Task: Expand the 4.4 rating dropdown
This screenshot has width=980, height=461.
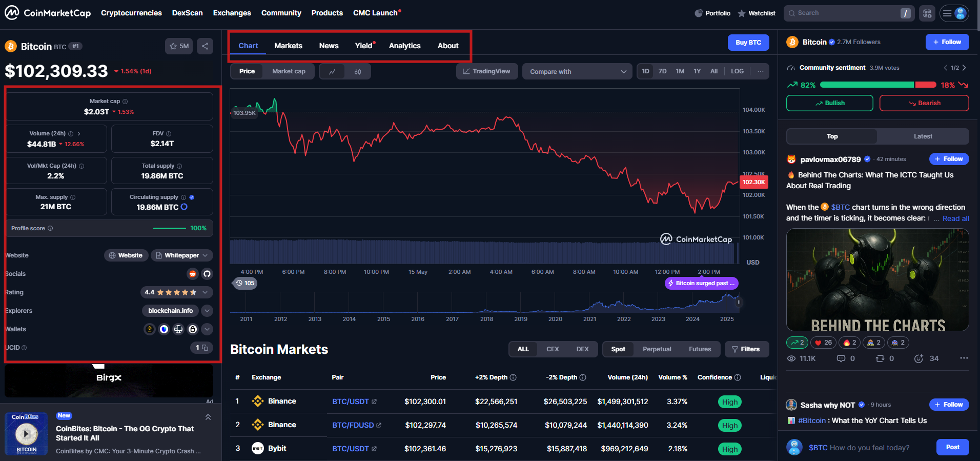Action: [177, 292]
